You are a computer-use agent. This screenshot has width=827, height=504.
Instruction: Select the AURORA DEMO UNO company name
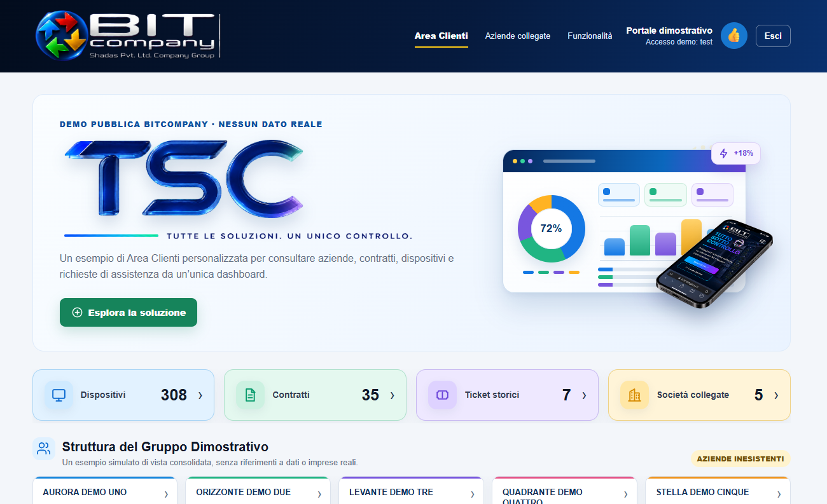(x=85, y=492)
